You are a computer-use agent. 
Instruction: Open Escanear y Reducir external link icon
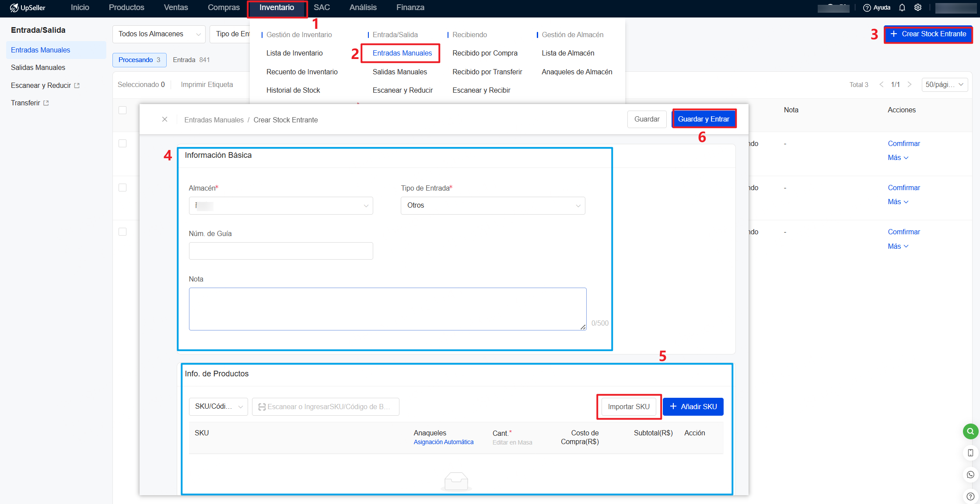[x=77, y=86]
